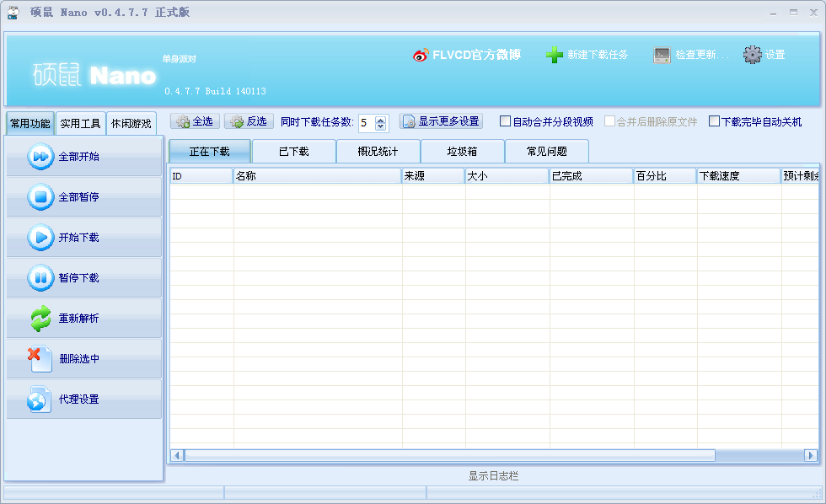The width and height of the screenshot is (826, 504).
Task: Switch to the 实用工具 tab
Action: tap(81, 124)
